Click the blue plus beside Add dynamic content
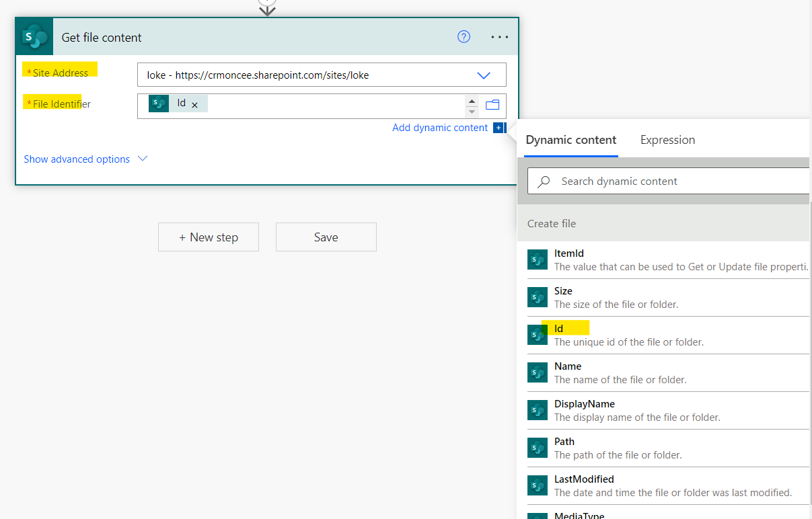Image resolution: width=812 pixels, height=519 pixels. tap(499, 128)
